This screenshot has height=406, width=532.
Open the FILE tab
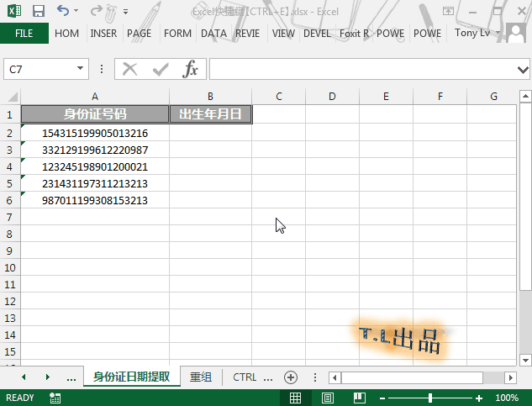tap(24, 34)
